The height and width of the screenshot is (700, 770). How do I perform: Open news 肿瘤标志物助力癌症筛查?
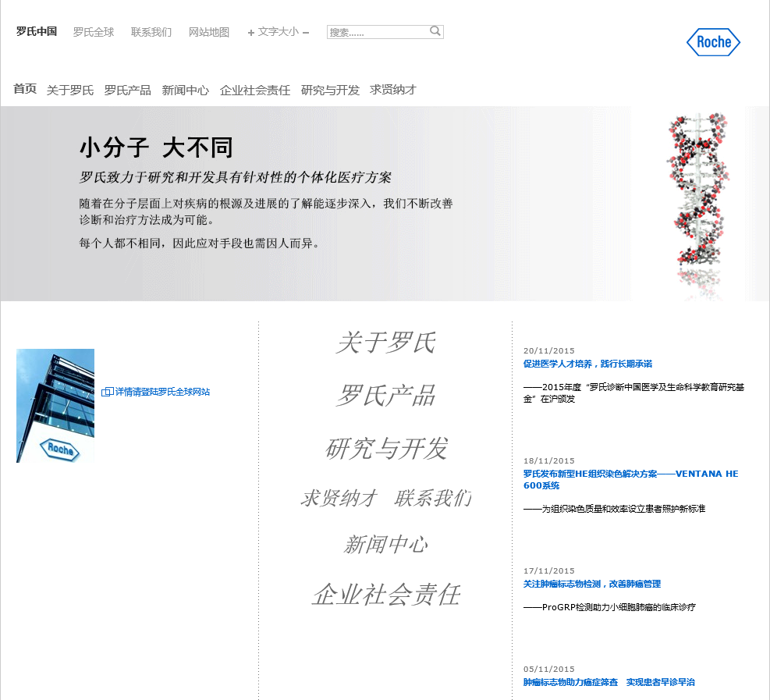coord(609,682)
